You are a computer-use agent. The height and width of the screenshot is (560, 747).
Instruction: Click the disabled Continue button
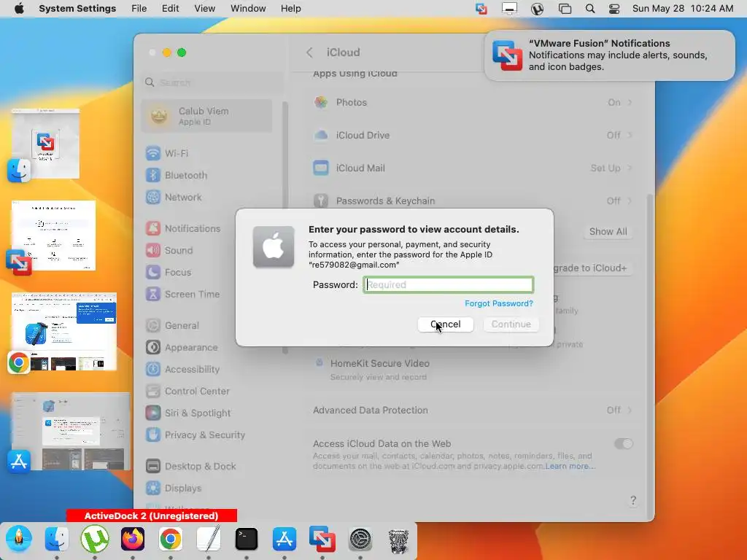pyautogui.click(x=511, y=324)
